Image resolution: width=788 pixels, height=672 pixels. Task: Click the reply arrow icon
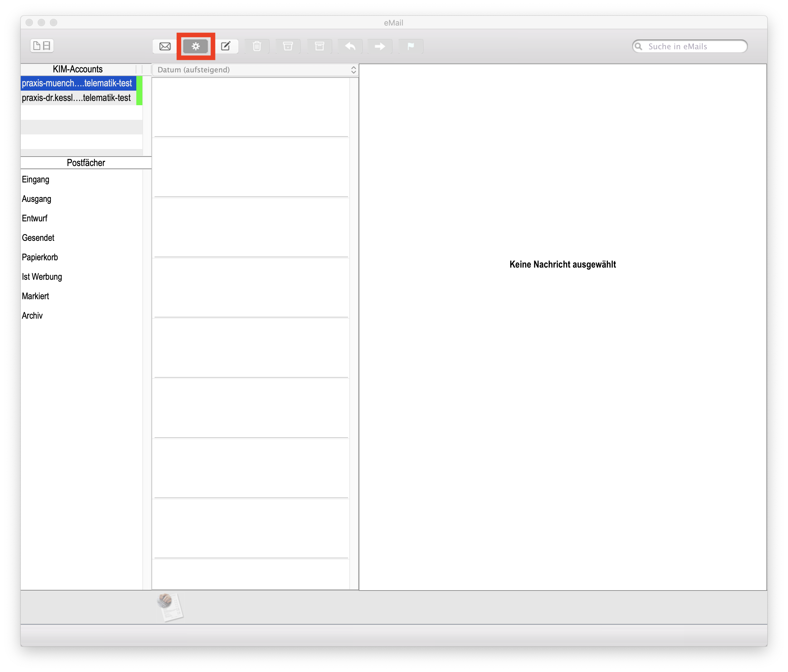pyautogui.click(x=350, y=46)
